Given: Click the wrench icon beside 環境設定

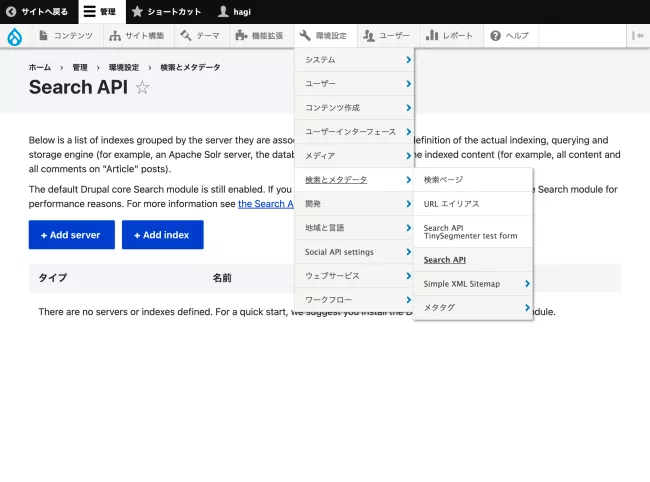Looking at the screenshot, I should point(305,36).
